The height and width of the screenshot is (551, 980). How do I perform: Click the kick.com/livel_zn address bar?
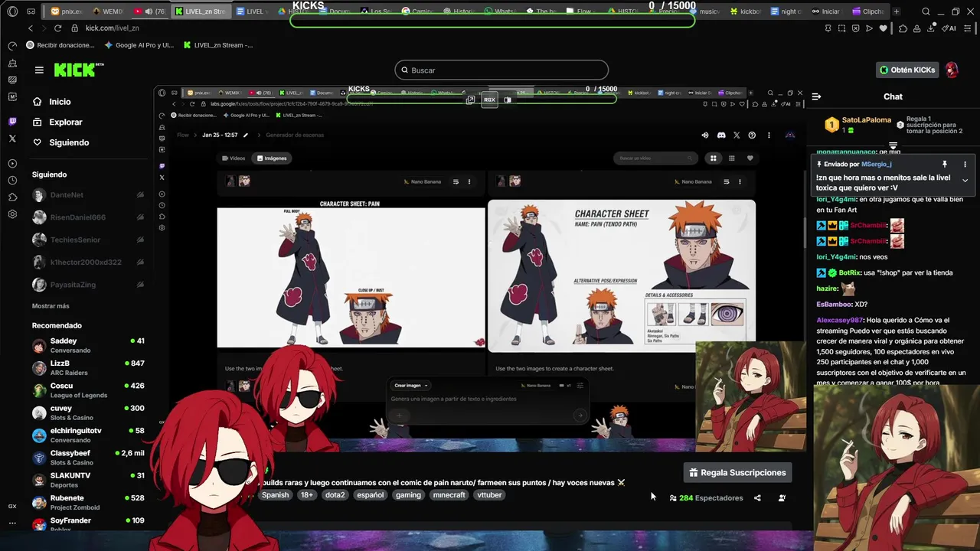112,28
